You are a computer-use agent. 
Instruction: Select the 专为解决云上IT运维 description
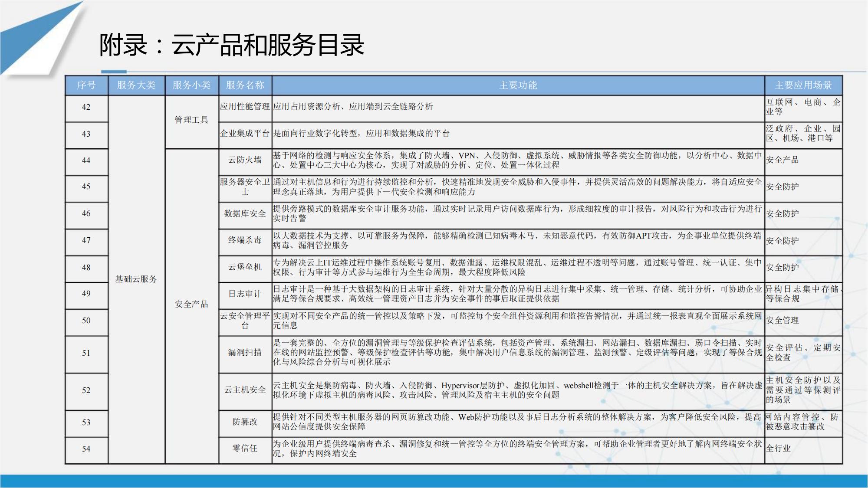518,267
